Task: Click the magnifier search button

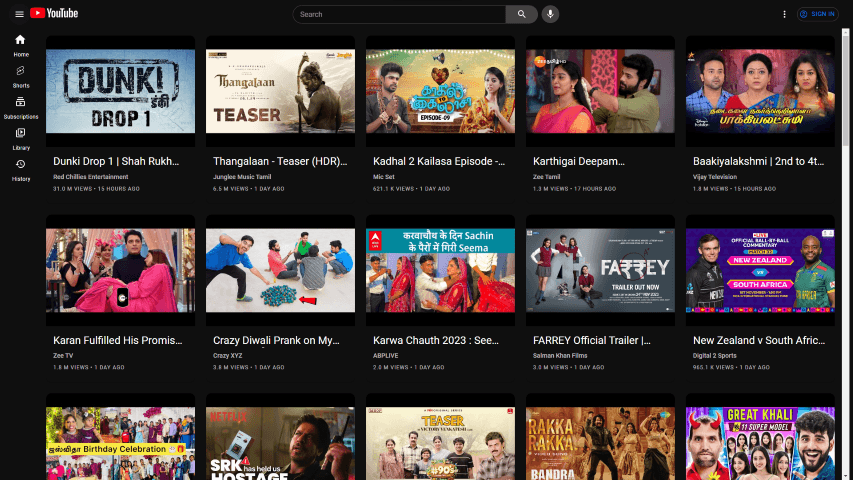Action: [521, 14]
